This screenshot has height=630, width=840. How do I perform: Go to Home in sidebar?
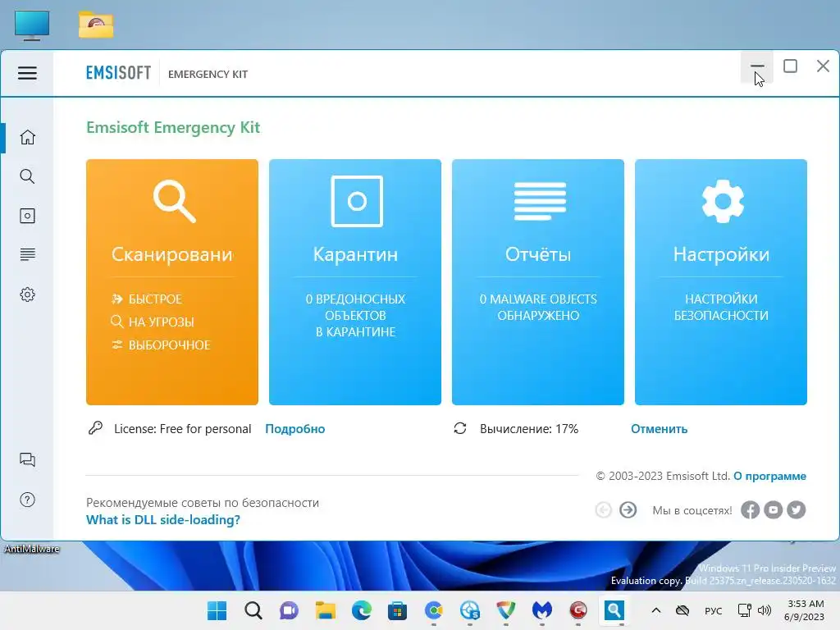(27, 137)
